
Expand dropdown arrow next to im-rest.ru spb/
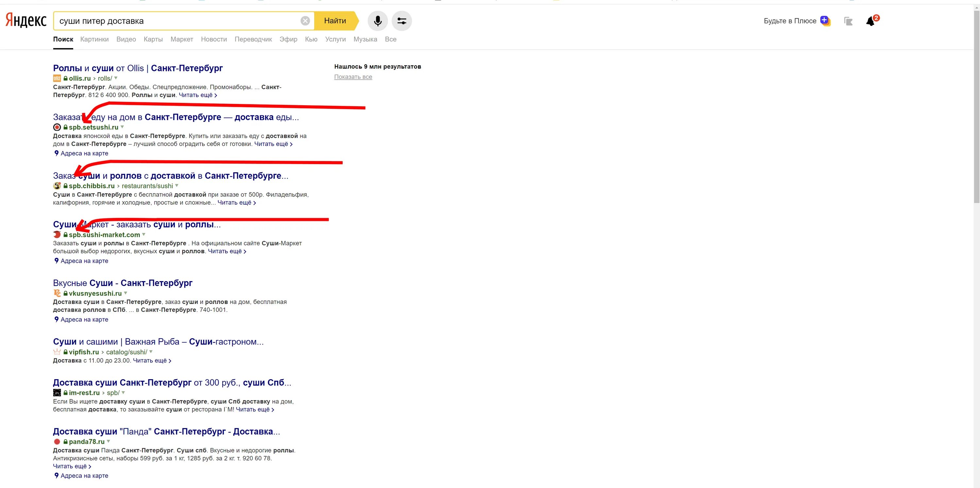[x=123, y=392]
